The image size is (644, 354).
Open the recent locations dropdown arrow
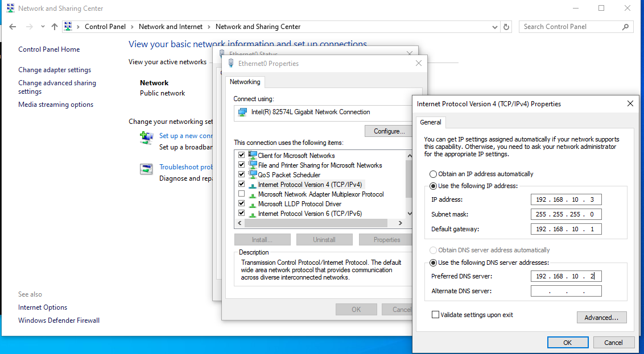click(x=43, y=27)
